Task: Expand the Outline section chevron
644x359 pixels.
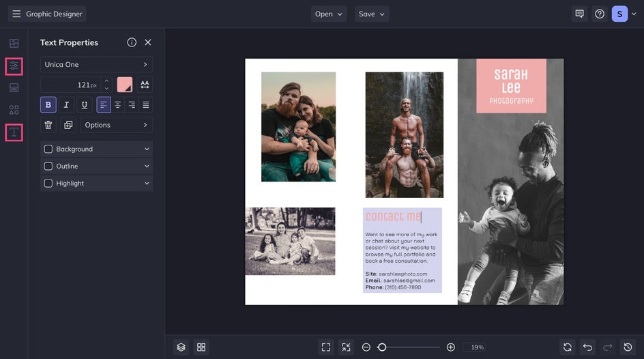Action: pos(147,166)
